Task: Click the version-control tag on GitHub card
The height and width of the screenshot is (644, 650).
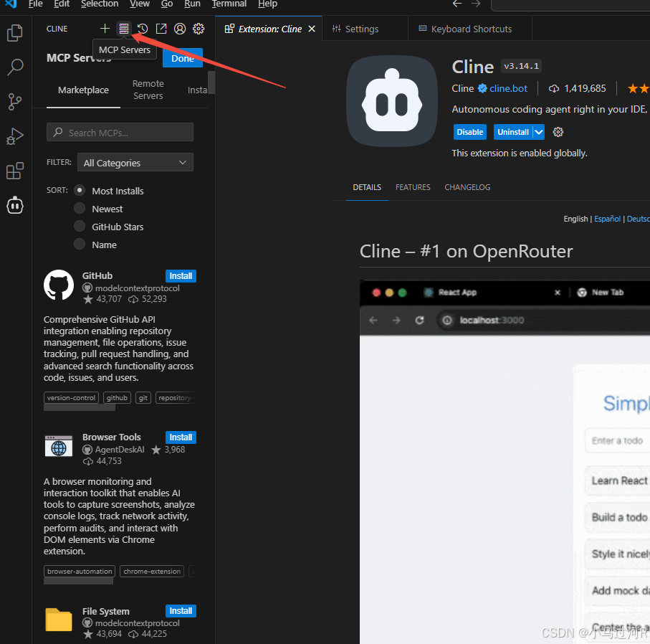Action: coord(71,397)
